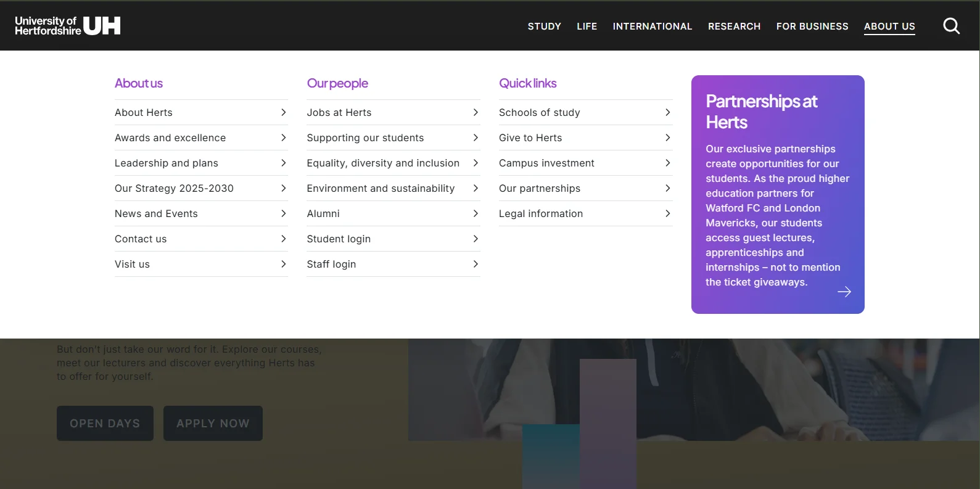Open the Partnerships at Herts purple card
980x489 pixels.
pyautogui.click(x=778, y=194)
